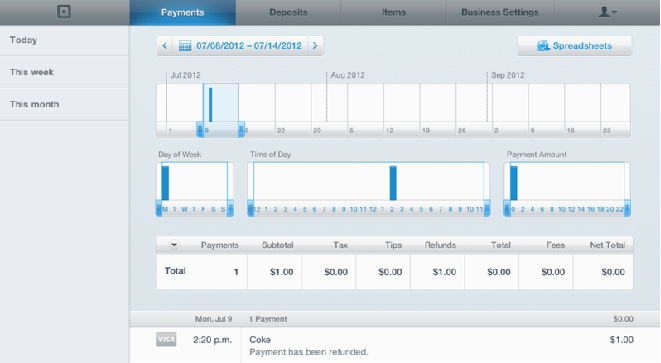Open the Spreadsheets export button
Screen dimensions: 661x363
575,46
